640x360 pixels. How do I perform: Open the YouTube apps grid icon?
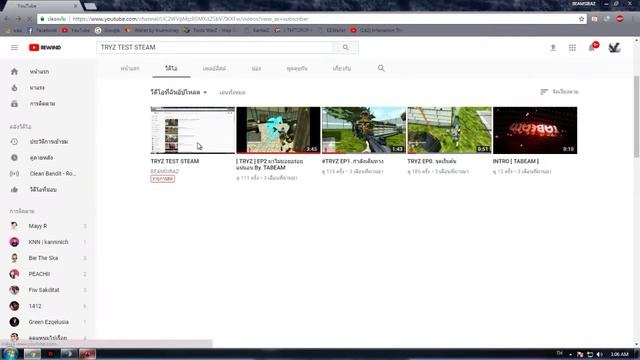572,48
